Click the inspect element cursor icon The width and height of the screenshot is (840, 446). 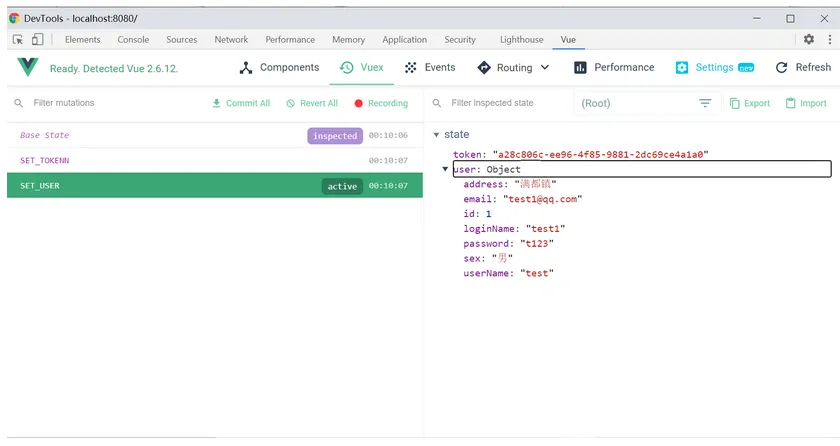point(18,40)
